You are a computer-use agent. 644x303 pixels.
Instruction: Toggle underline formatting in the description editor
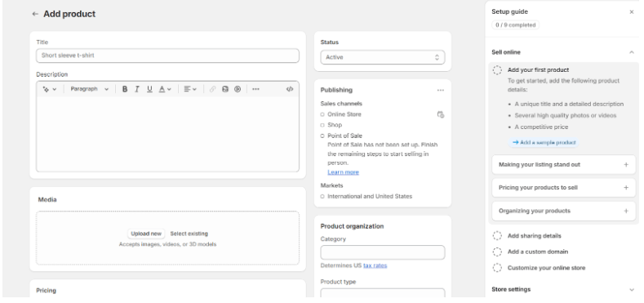pos(149,89)
